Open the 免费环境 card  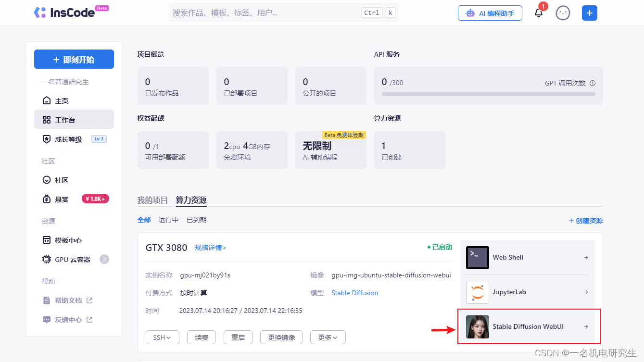(252, 150)
